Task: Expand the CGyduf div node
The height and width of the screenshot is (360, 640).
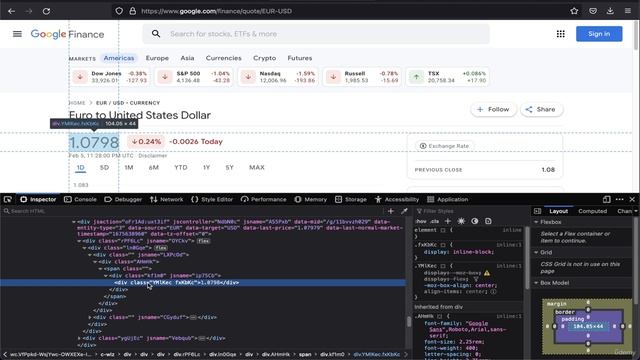Action: click(x=90, y=317)
